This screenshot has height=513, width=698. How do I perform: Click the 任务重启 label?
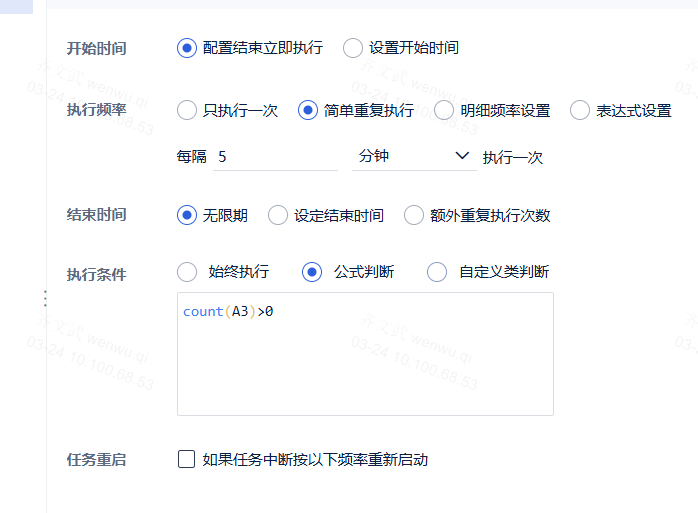click(x=97, y=460)
